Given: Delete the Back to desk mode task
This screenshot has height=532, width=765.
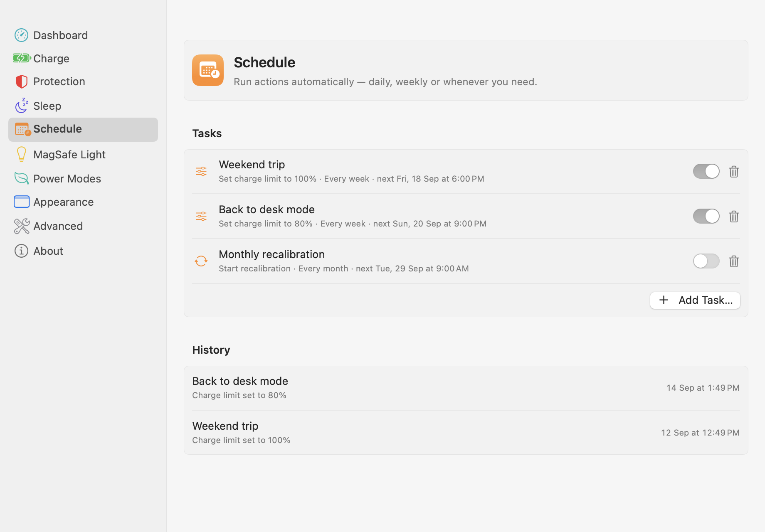Looking at the screenshot, I should coord(734,216).
